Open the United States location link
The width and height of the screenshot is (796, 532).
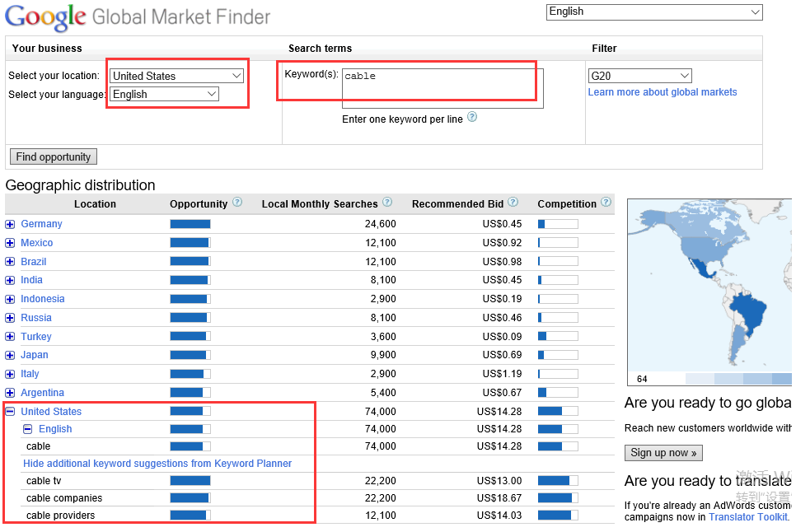[51, 412]
